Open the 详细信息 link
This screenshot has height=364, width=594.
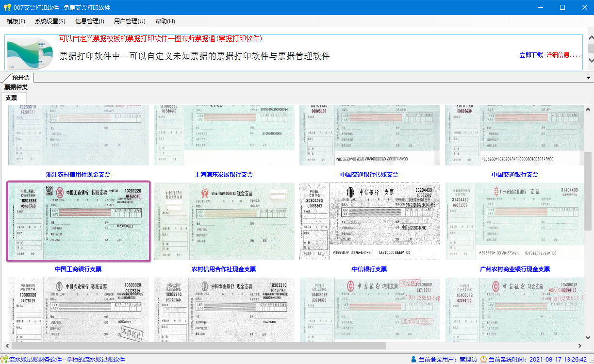tap(561, 55)
